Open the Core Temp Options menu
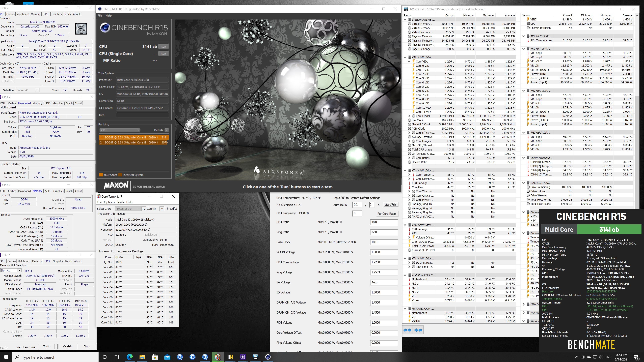This screenshot has width=644, height=362. 109,202
